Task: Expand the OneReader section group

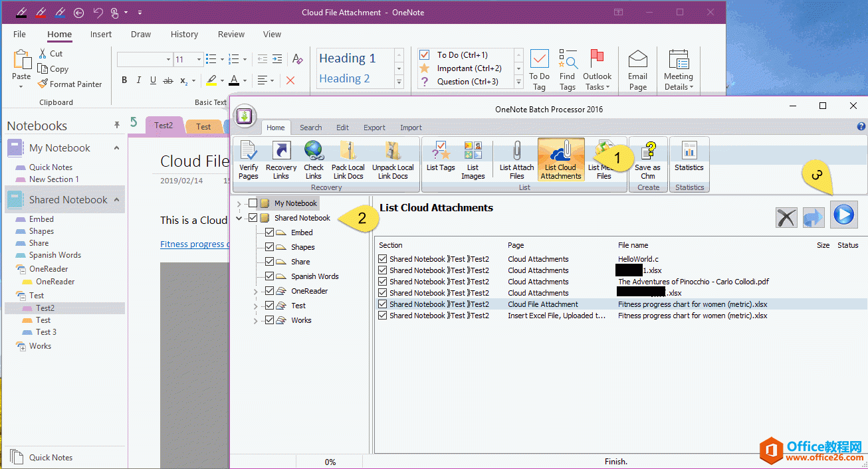Action: (256, 291)
